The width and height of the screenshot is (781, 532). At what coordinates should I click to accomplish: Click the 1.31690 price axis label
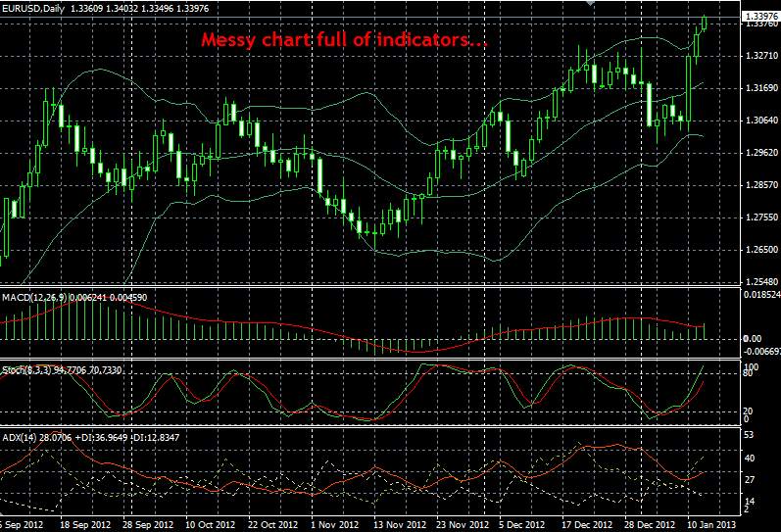[x=761, y=88]
